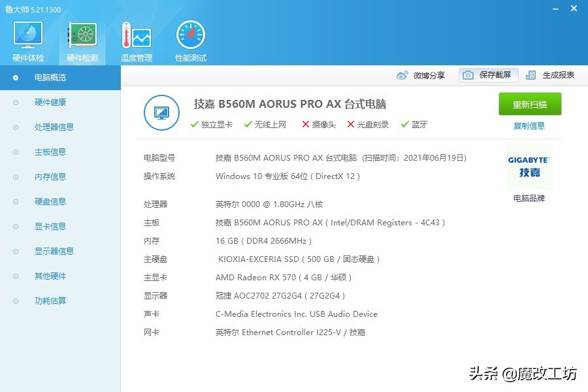
Task: Click the 复制信息 copy info link
Action: pyautogui.click(x=529, y=125)
